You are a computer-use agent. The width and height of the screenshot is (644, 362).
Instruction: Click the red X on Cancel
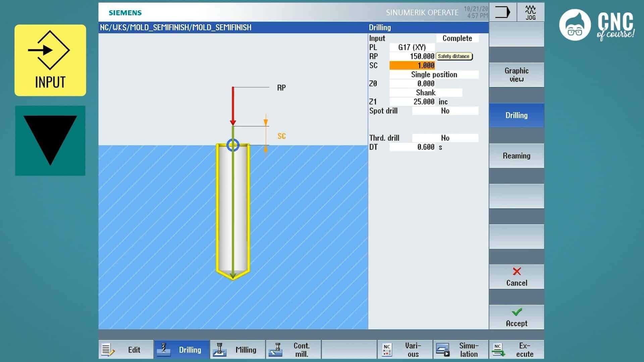pyautogui.click(x=517, y=271)
